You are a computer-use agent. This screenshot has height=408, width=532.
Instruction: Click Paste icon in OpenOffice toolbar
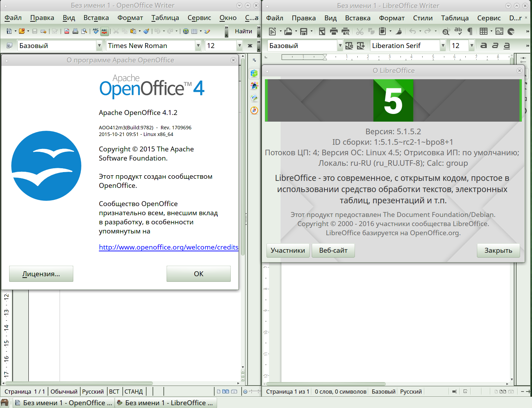pos(133,31)
